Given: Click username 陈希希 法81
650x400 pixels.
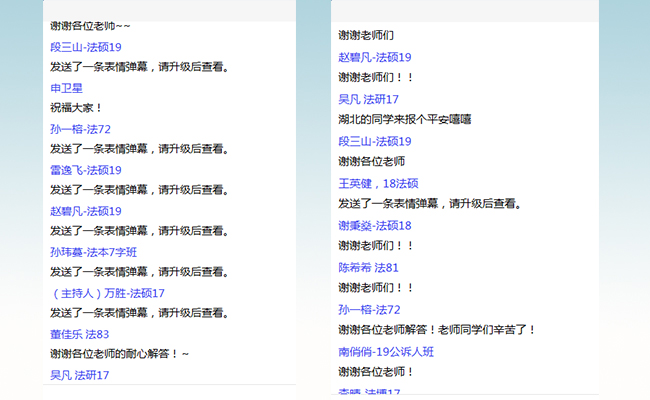Looking at the screenshot, I should (x=368, y=267).
